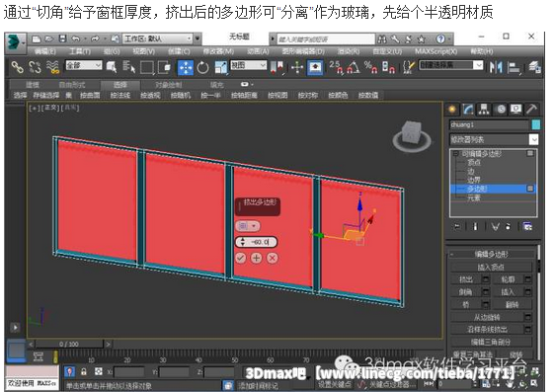
Task: Open the Views (V) menu
Action: [x=144, y=51]
